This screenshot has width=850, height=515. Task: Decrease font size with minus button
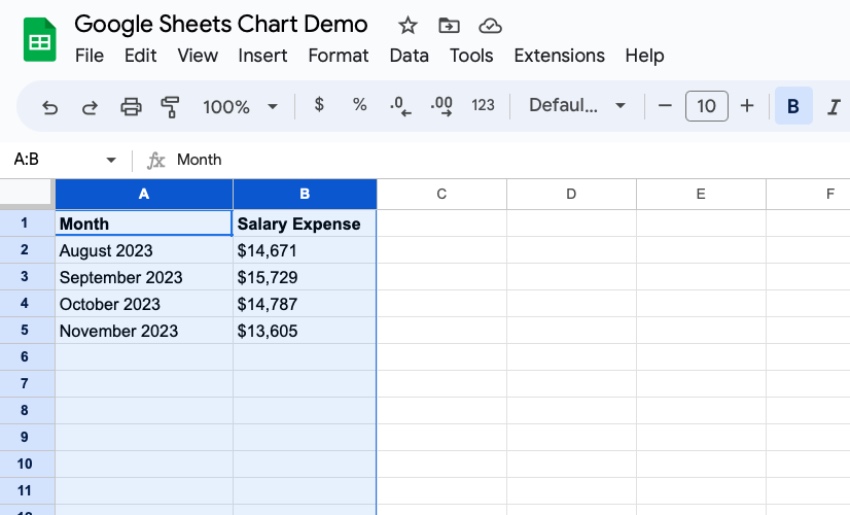(665, 106)
